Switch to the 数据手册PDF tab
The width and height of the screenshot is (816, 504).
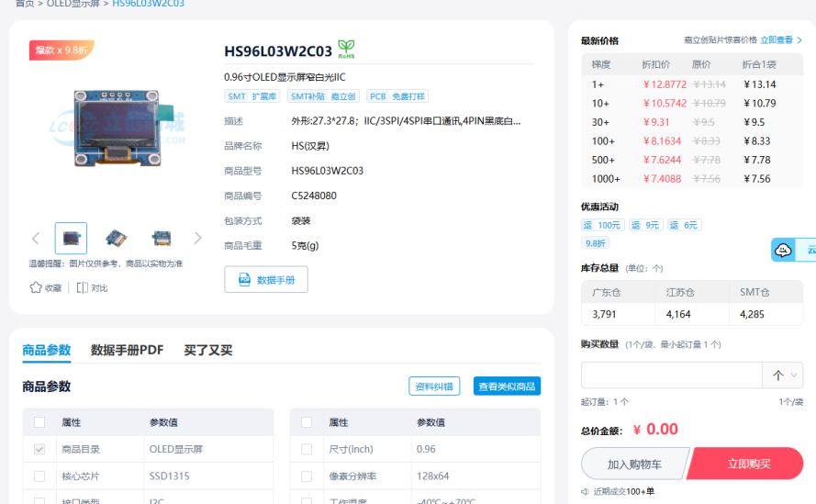point(127,350)
